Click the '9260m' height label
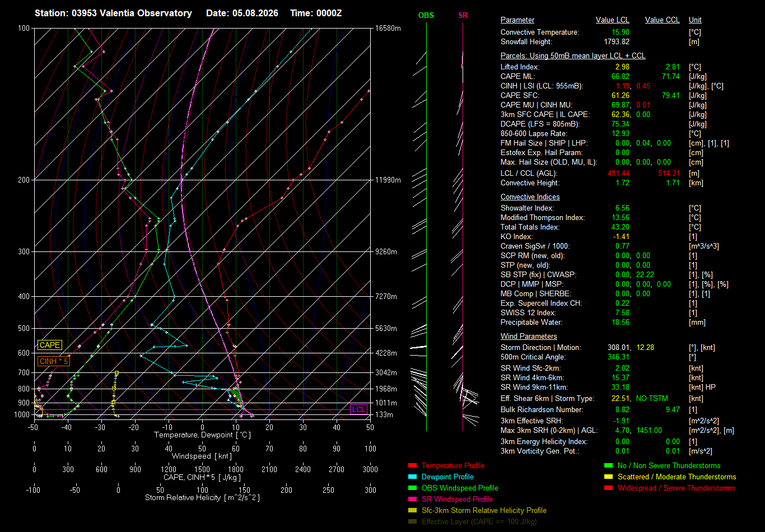The image size is (765, 532). tap(386, 252)
